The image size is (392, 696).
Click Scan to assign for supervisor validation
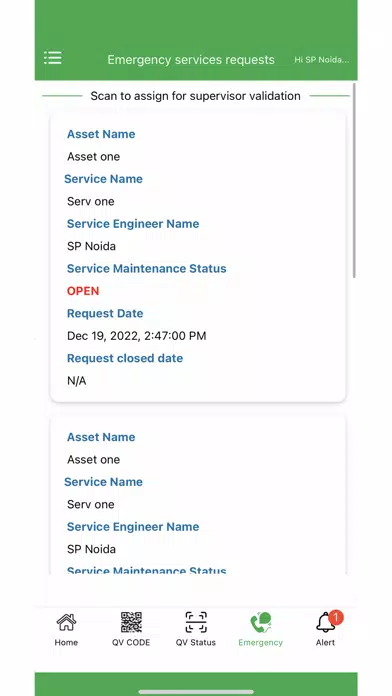click(195, 96)
